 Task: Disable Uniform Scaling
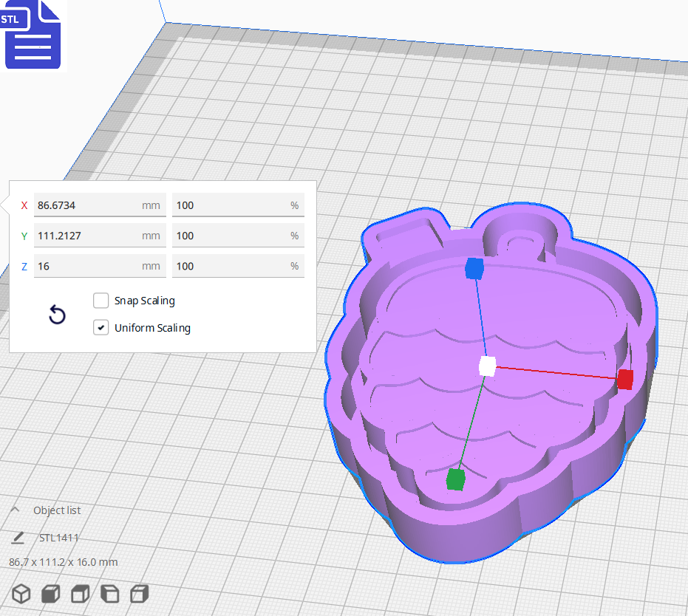pyautogui.click(x=101, y=327)
